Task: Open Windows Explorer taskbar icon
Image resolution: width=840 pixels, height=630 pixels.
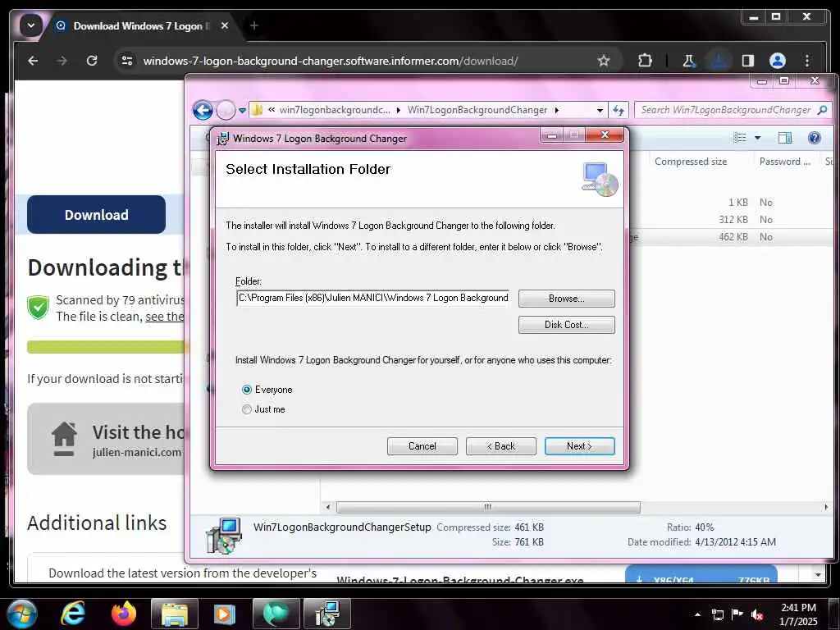Action: point(175,614)
